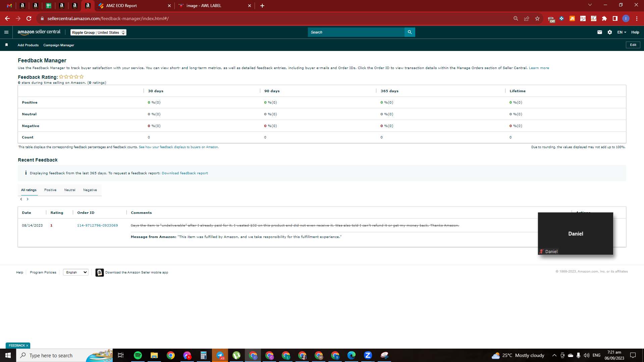Viewport: 644px width, 362px height.
Task: Open the Seller Central hamburger menu
Action: [x=6, y=32]
